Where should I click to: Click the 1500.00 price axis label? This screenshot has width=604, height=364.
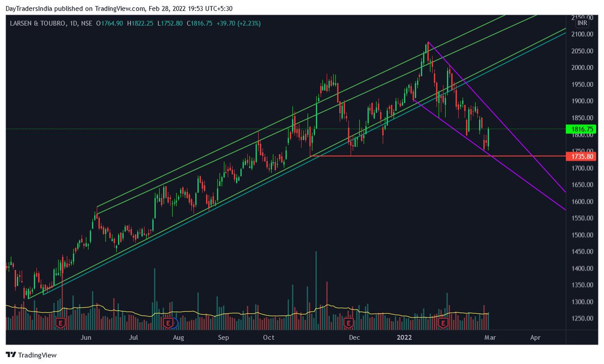pyautogui.click(x=583, y=235)
